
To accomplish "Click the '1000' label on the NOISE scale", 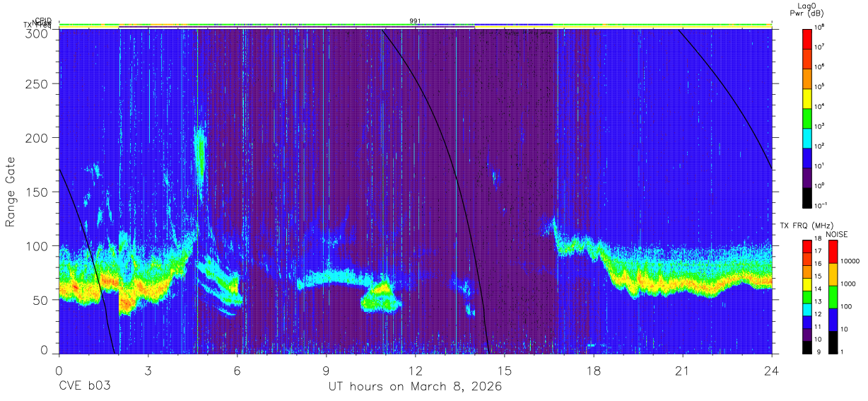I will [849, 284].
